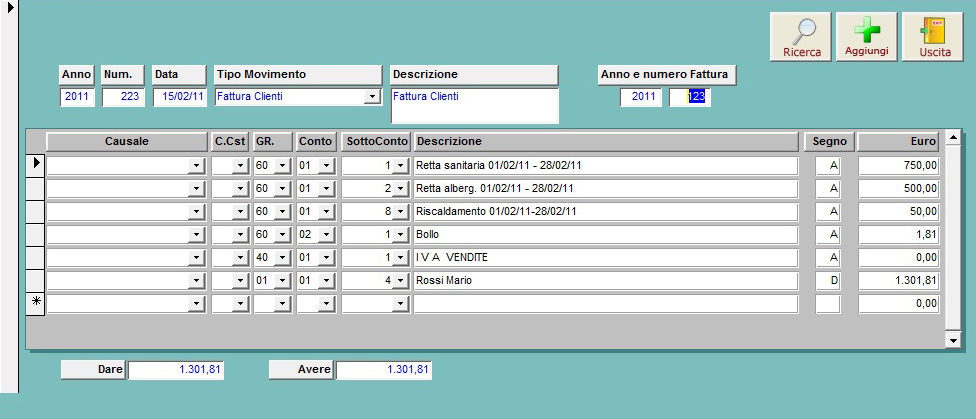976x419 pixels.
Task: Click the scrollbar down arrow in grid
Action: (952, 340)
